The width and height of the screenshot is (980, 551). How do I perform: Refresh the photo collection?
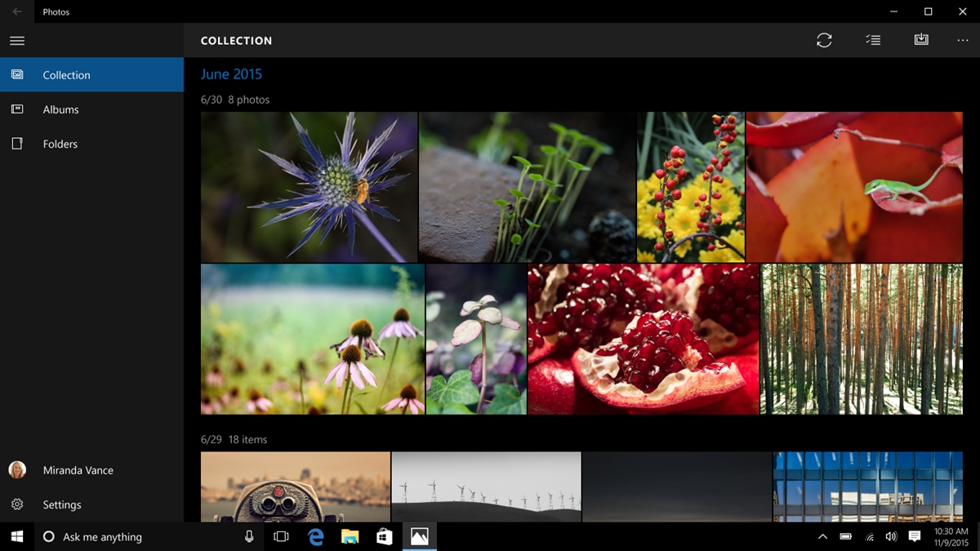824,40
